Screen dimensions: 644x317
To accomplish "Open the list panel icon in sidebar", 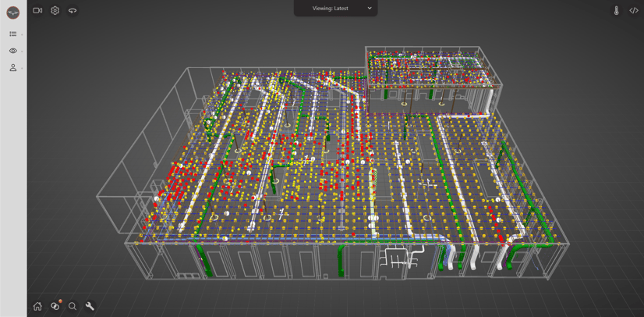I will click(12, 34).
